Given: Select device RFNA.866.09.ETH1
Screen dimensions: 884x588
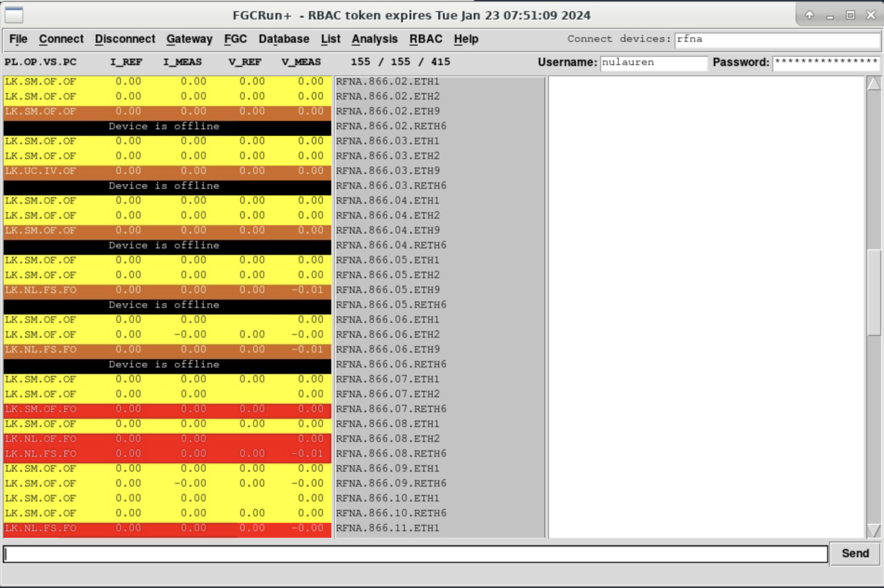Looking at the screenshot, I should tap(388, 468).
